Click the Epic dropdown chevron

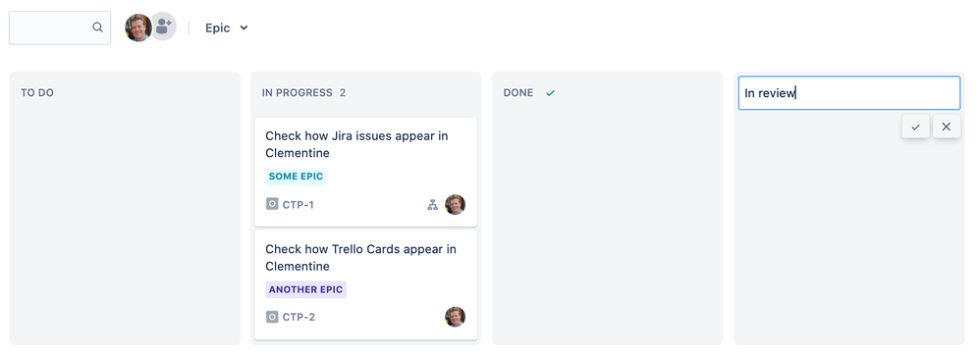coord(244,27)
